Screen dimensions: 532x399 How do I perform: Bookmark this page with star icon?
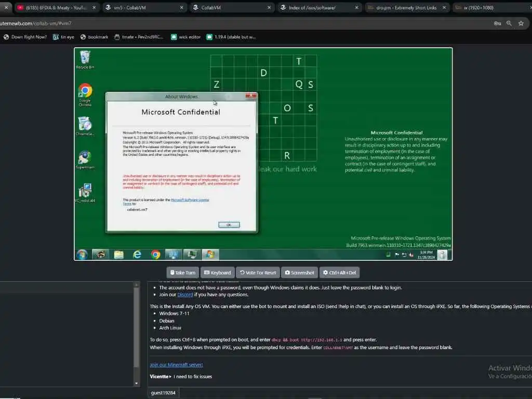click(x=521, y=23)
